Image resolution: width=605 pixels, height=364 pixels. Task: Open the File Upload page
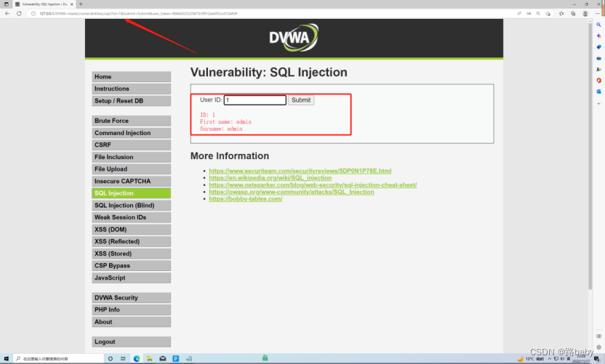tap(131, 169)
